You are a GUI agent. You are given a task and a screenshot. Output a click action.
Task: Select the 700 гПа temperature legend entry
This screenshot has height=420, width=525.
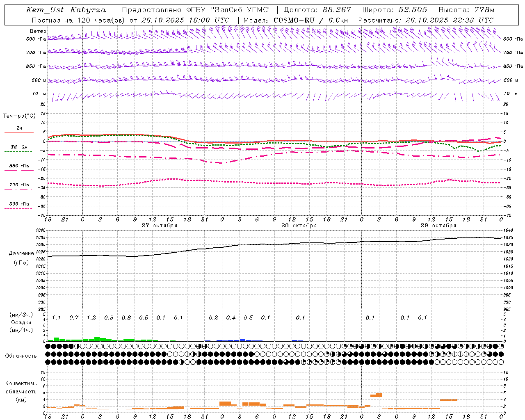(x=19, y=186)
